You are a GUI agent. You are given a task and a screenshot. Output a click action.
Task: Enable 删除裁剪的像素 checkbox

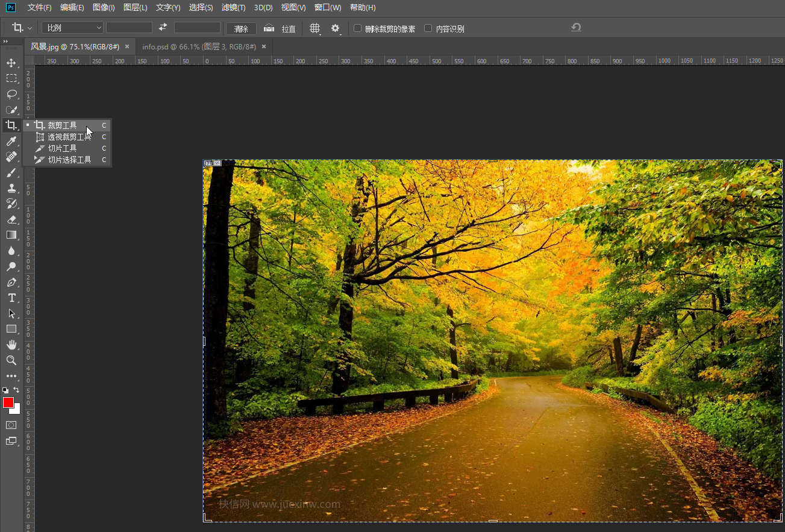(357, 28)
